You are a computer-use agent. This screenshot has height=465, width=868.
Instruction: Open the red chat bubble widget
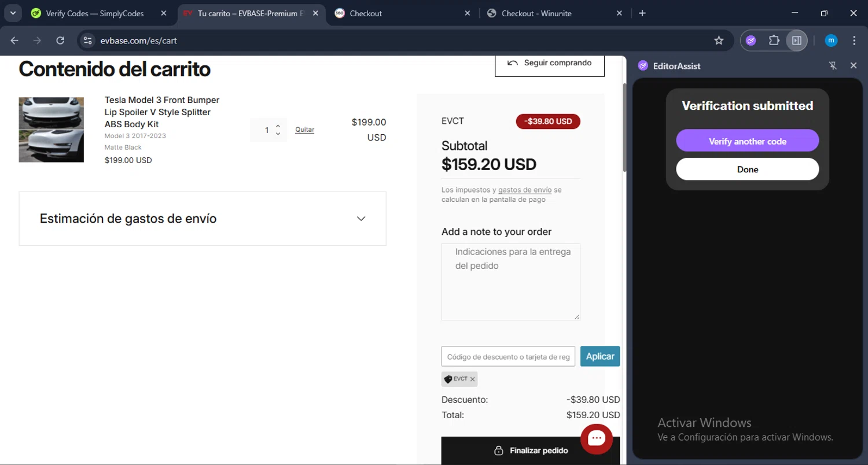click(596, 439)
